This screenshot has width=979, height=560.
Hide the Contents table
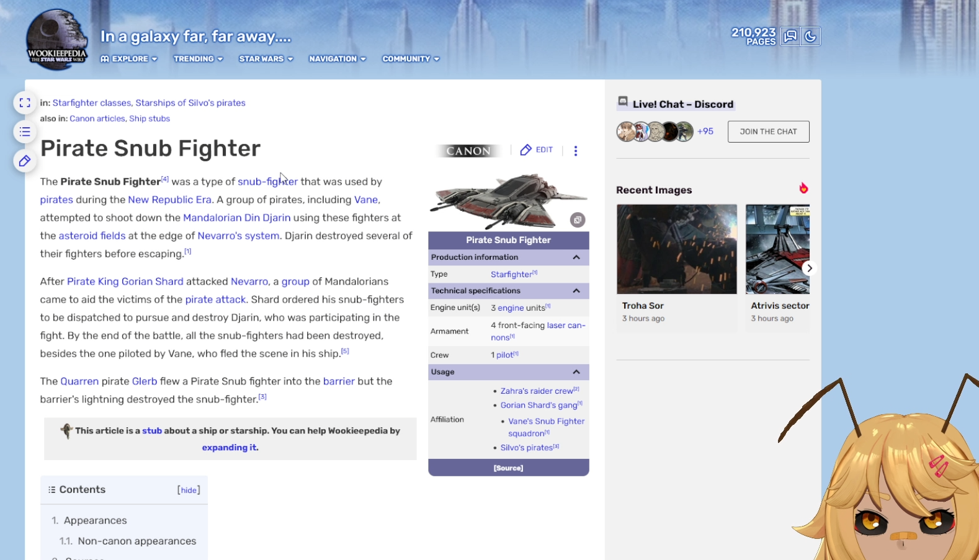[x=189, y=490]
